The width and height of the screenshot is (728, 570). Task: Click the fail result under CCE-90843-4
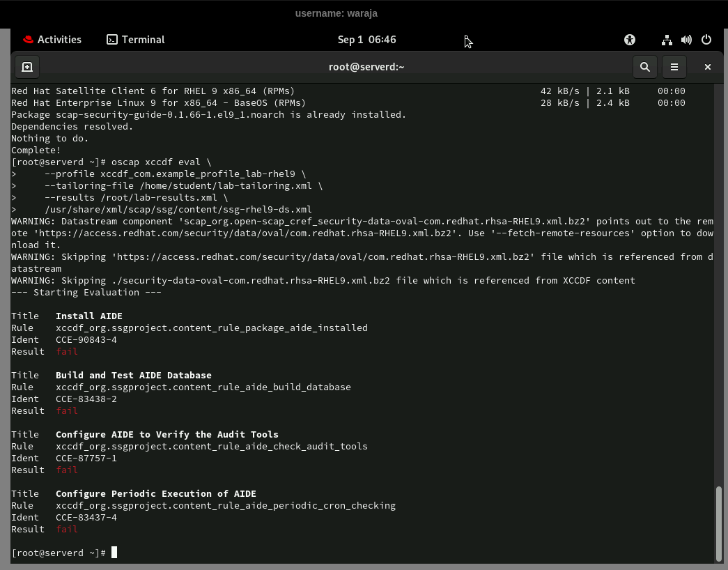point(67,352)
